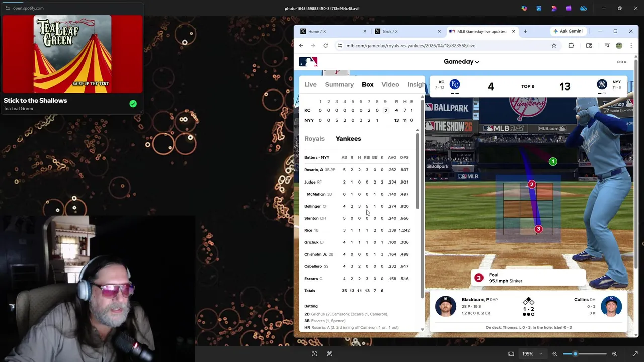Click the Photos zoom slider handle
644x362 pixels.
575,354
